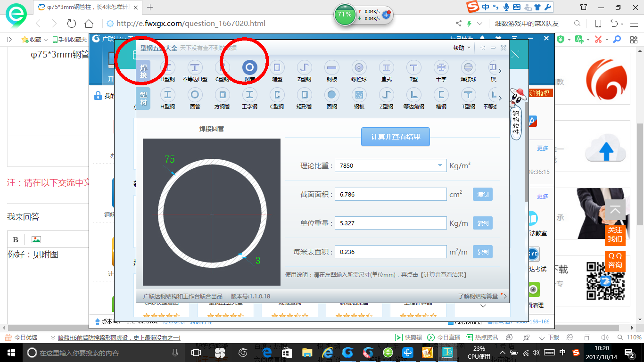Select C型钢 in the 型材 row
Screen dimensions: 644x362
pos(277,99)
